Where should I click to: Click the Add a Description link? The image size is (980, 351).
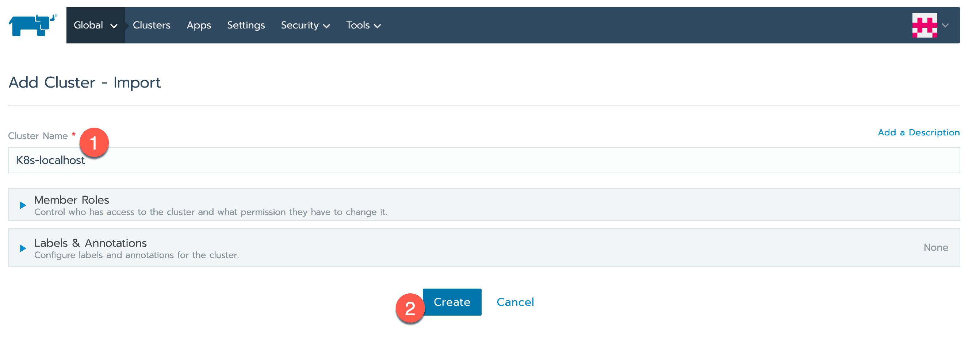point(918,132)
